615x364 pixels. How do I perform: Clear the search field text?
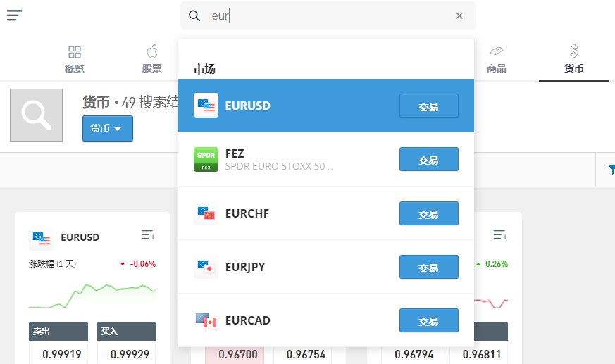(459, 15)
